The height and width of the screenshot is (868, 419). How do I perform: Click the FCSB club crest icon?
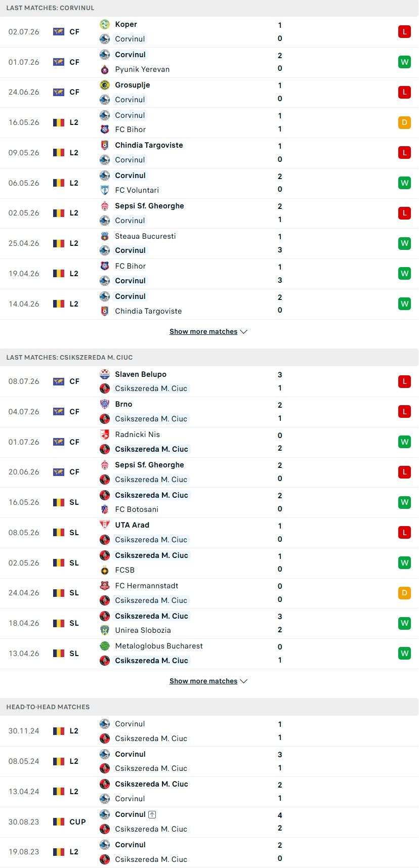click(x=105, y=570)
